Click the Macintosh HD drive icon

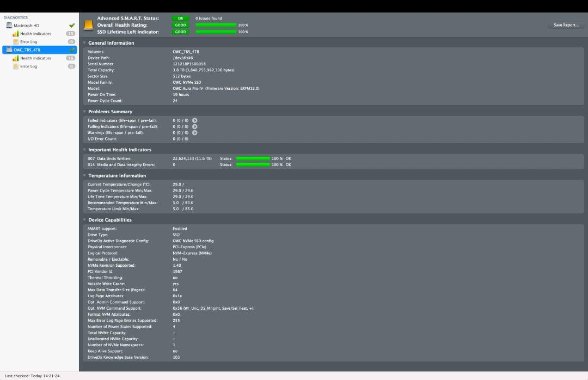tap(9, 25)
